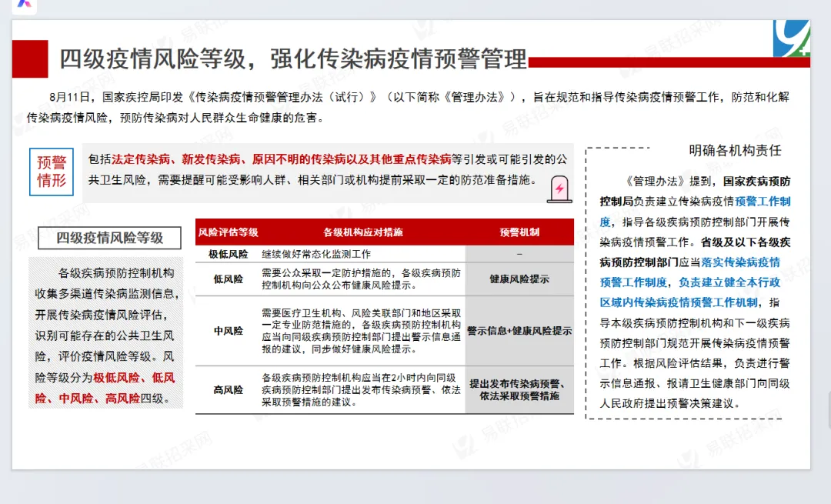The image size is (831, 504).
Task: Click the vertical scrollbar handle at right edge
Action: (x=829, y=409)
